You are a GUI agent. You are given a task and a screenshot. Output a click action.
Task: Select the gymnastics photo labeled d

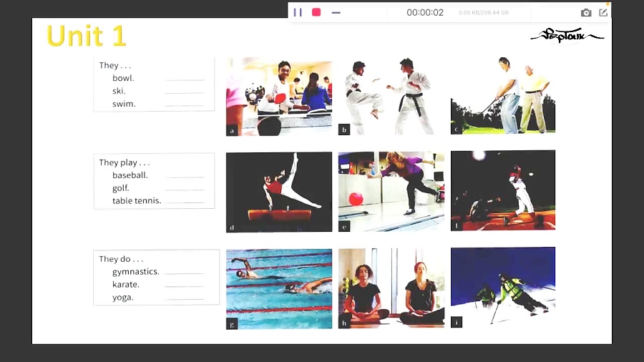click(x=279, y=192)
